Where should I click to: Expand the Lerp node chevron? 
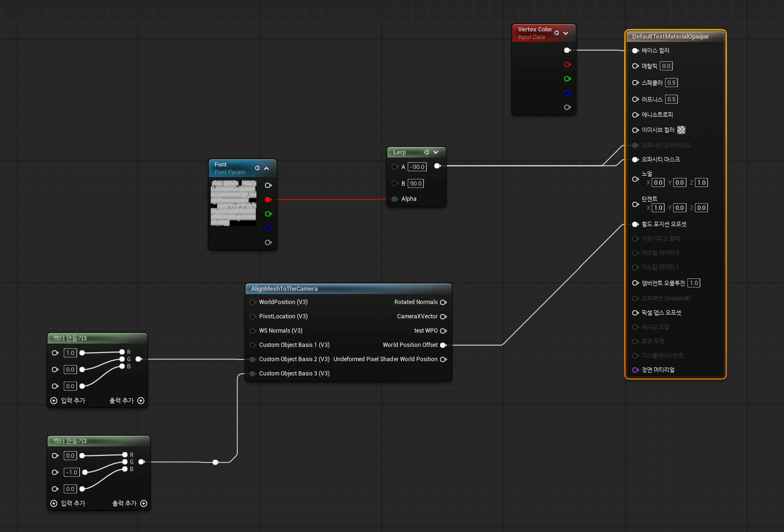click(x=436, y=152)
